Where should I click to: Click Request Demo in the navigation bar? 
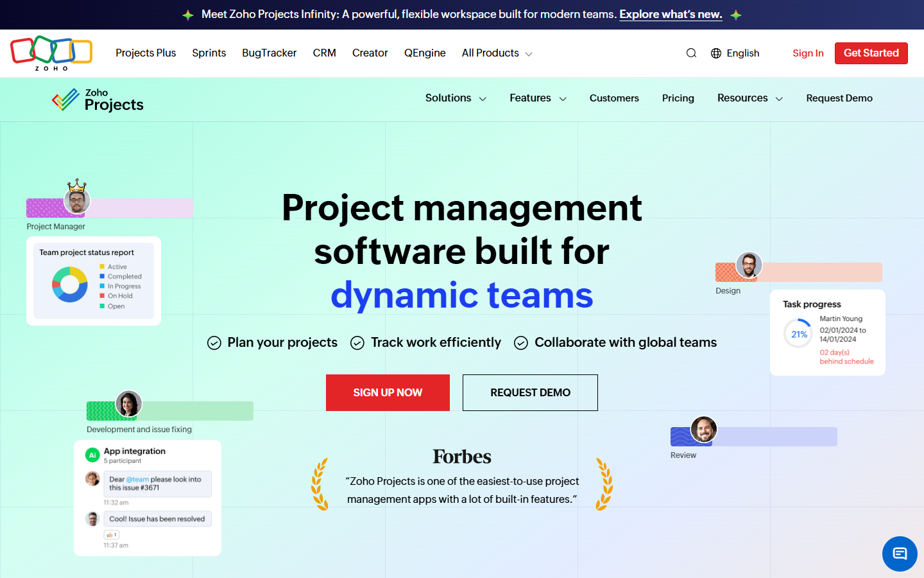pos(839,98)
